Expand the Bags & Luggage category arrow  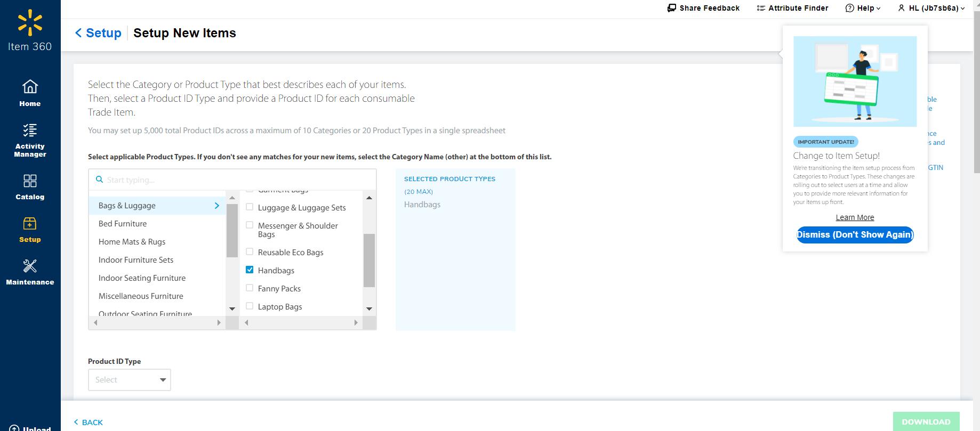click(x=217, y=206)
